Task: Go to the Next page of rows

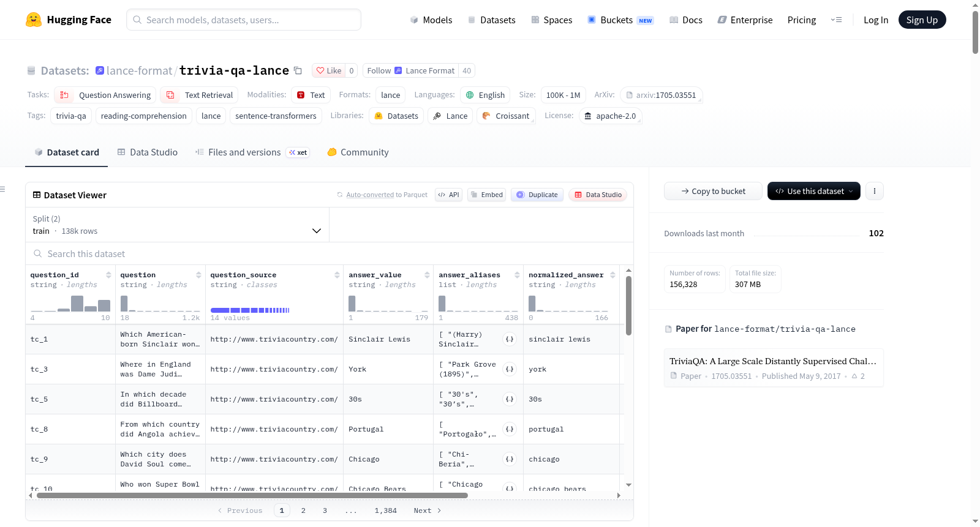Action: (428, 510)
